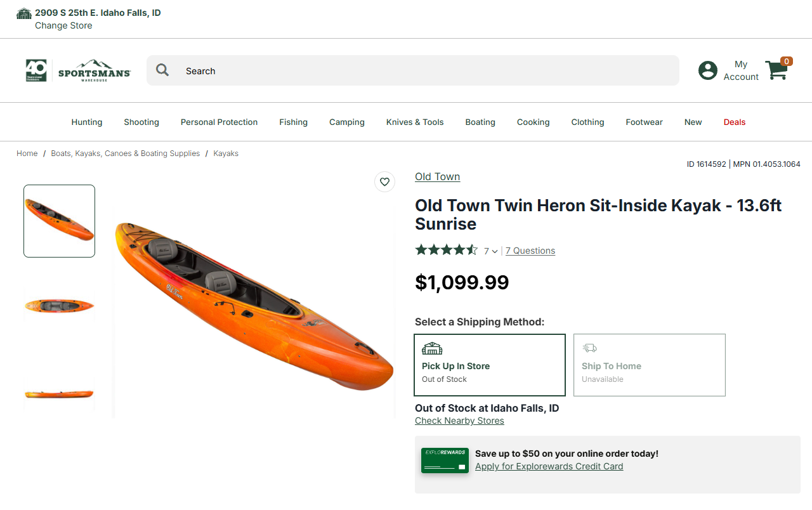Image resolution: width=812 pixels, height=510 pixels.
Task: Open the 7 Questions link
Action: [x=530, y=251]
